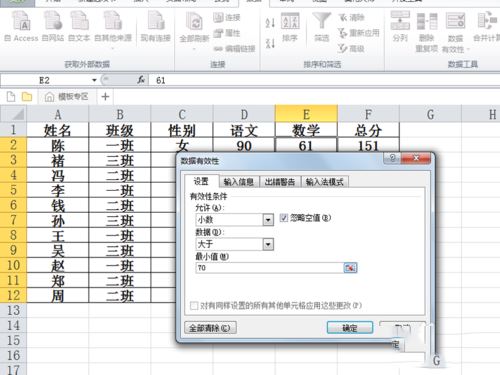The width and height of the screenshot is (500, 375).
Task: Open Advanced filter (高级)
Action: [351, 49]
